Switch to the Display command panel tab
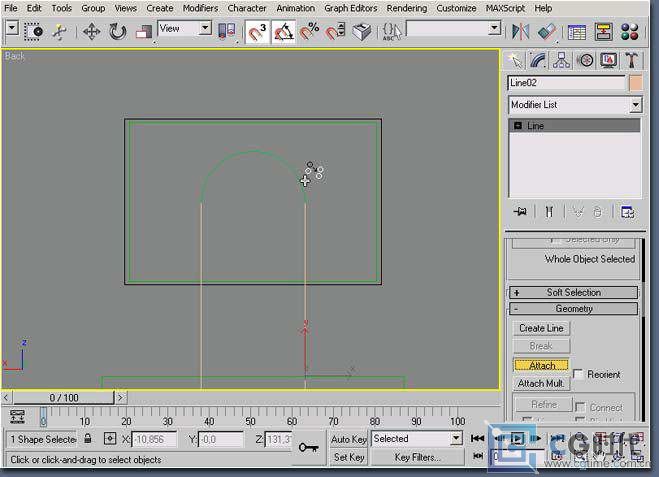The width and height of the screenshot is (659, 477). tap(608, 60)
